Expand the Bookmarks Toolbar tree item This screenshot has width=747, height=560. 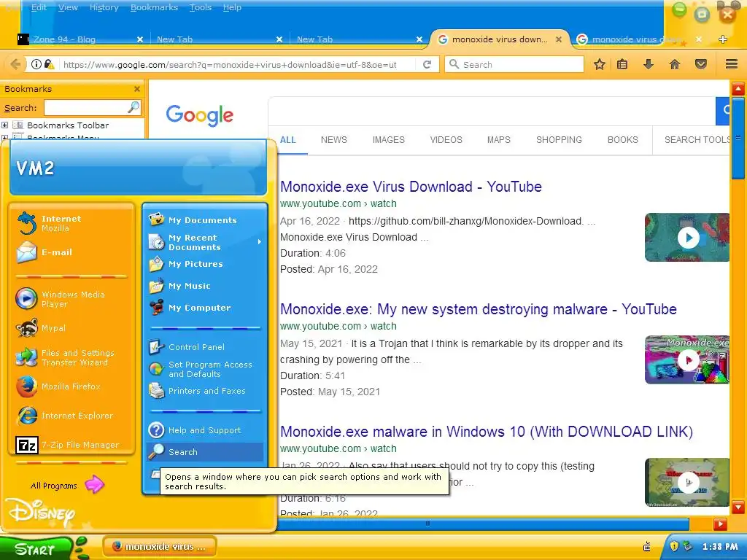(5, 125)
